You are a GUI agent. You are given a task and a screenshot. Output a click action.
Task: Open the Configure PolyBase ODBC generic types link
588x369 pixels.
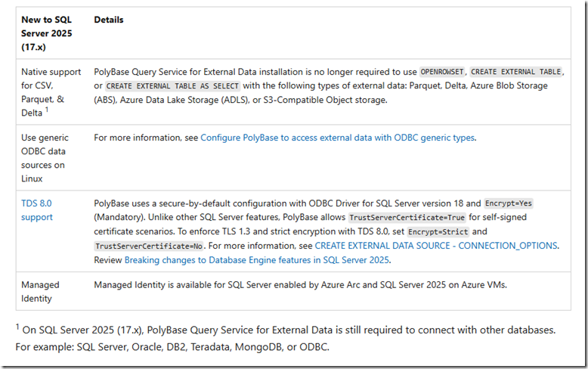(337, 138)
